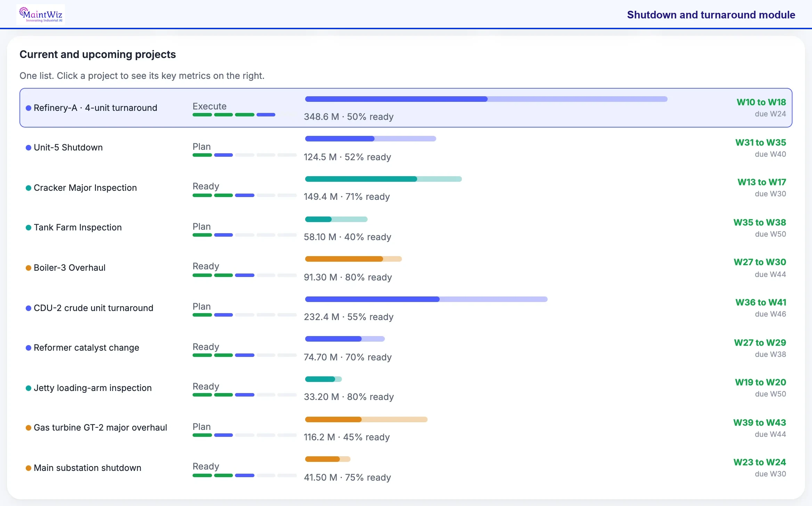Click the blue status dot beside Refinery-A
This screenshot has height=506, width=812.
click(29, 108)
